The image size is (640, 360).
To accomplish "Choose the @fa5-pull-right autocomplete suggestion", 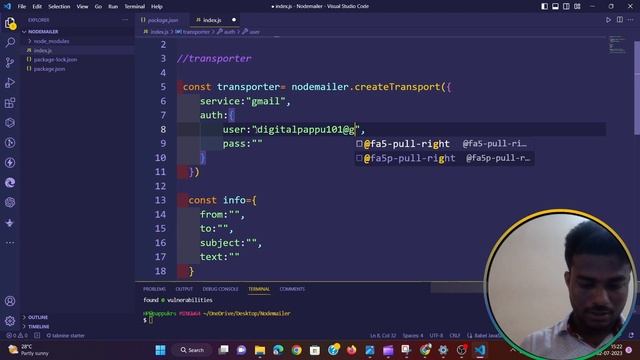I will tap(444, 144).
